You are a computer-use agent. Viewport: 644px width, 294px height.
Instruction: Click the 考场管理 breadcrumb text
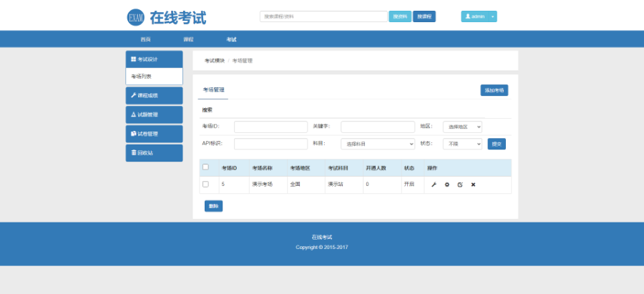point(243,61)
